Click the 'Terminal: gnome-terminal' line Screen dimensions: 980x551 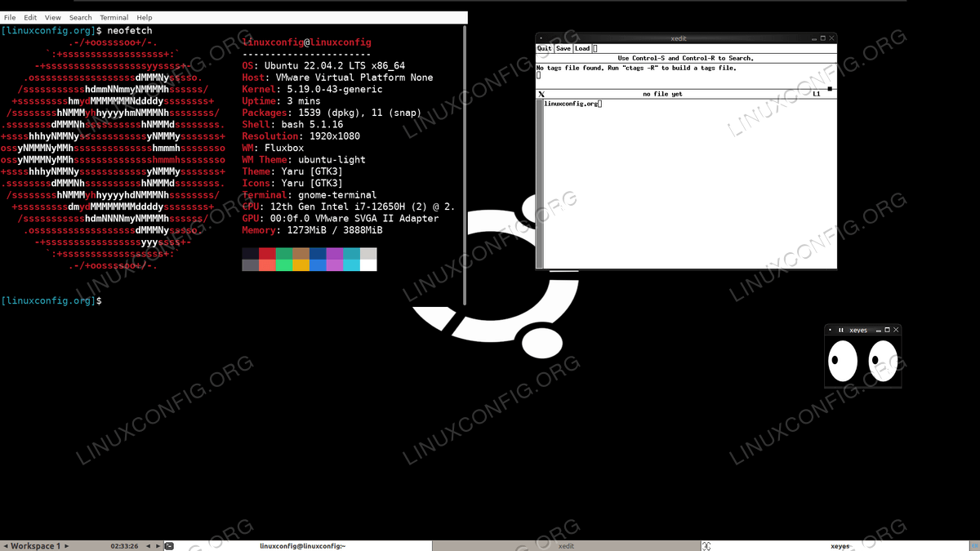click(x=310, y=195)
